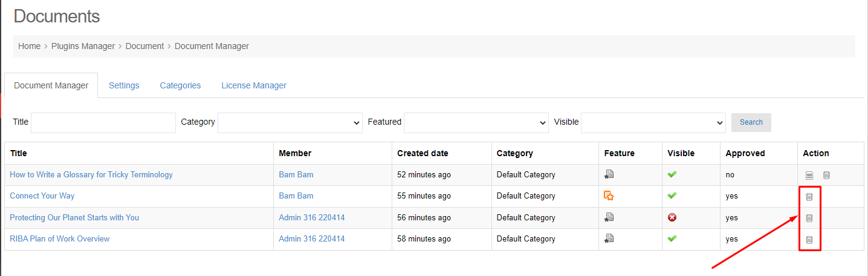Toggle visible checkmark for Connect Your Way
The image size is (868, 276).
672,195
